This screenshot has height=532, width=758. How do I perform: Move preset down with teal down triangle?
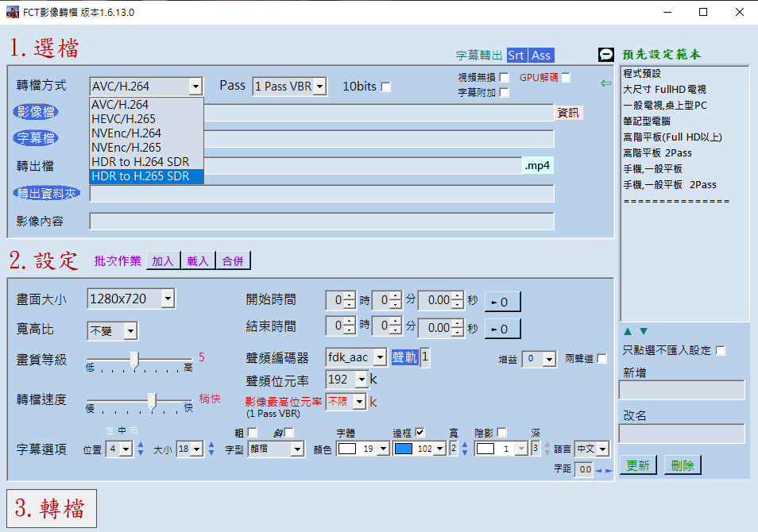(x=644, y=331)
